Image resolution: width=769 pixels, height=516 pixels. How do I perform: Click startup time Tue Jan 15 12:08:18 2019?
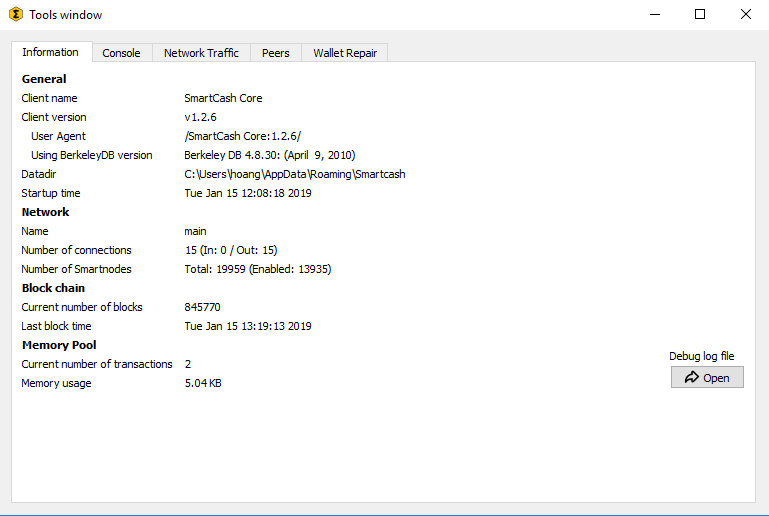(248, 193)
